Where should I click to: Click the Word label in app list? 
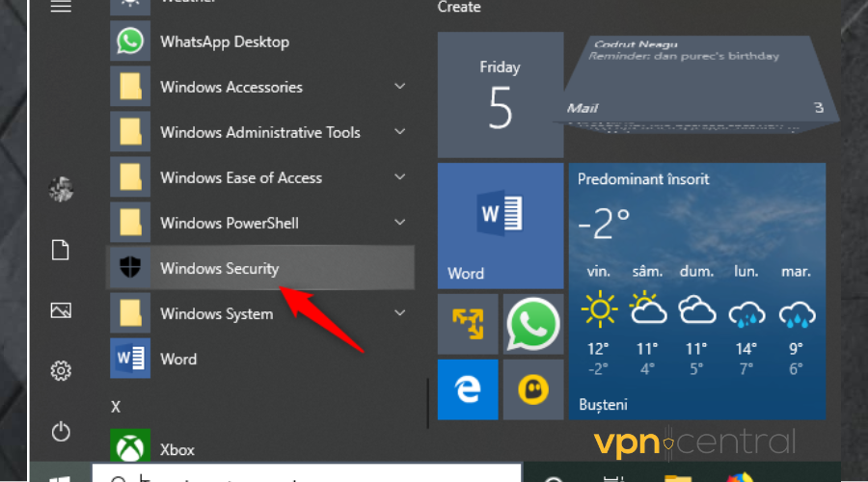[x=178, y=360]
